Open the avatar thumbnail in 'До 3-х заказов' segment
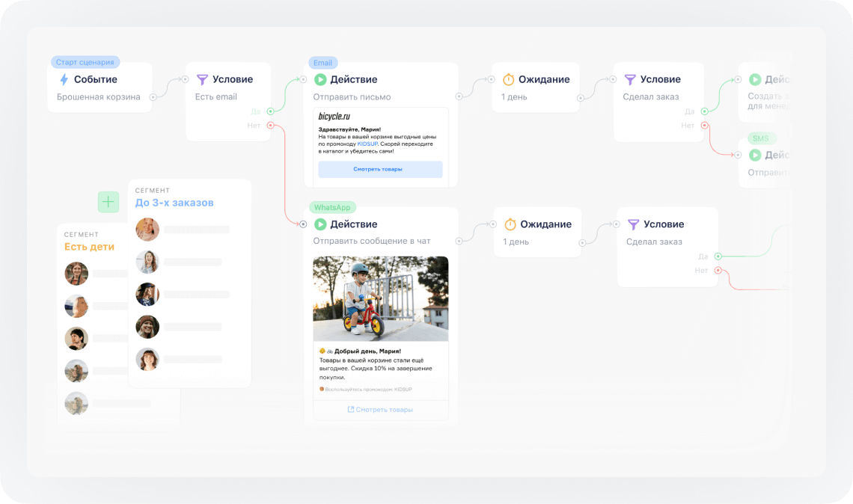 tap(147, 230)
